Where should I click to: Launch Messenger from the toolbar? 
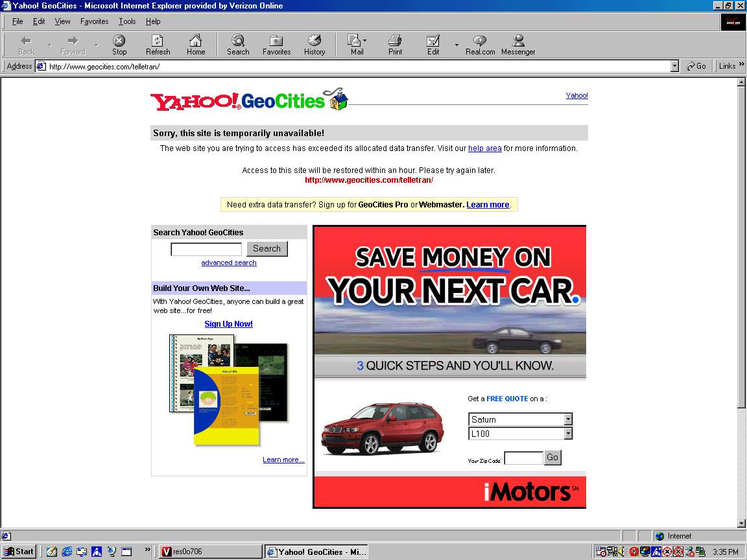click(x=518, y=45)
